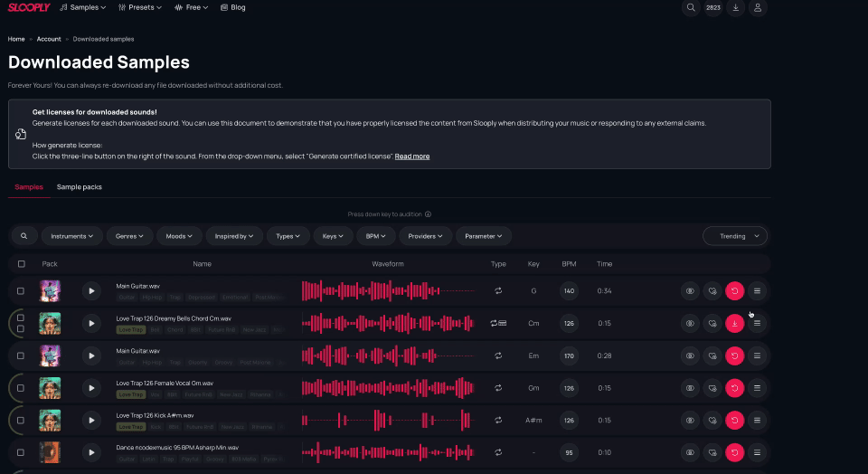The image size is (868, 474).
Task: Expand the Genres filter dropdown
Action: coord(129,236)
